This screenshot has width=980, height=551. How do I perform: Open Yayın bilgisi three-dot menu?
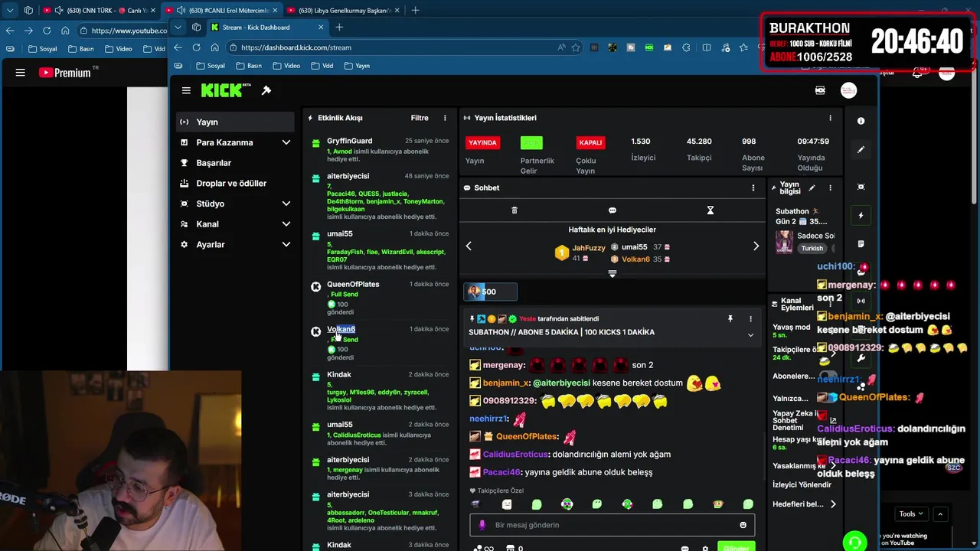click(x=830, y=187)
